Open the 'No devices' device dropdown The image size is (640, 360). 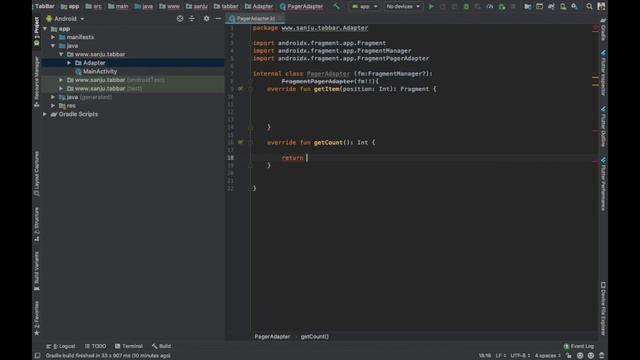[x=403, y=7]
